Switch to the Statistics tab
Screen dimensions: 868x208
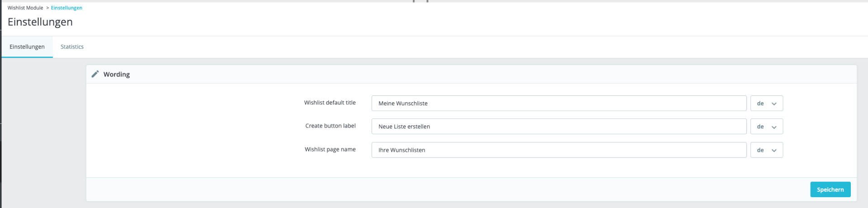72,47
